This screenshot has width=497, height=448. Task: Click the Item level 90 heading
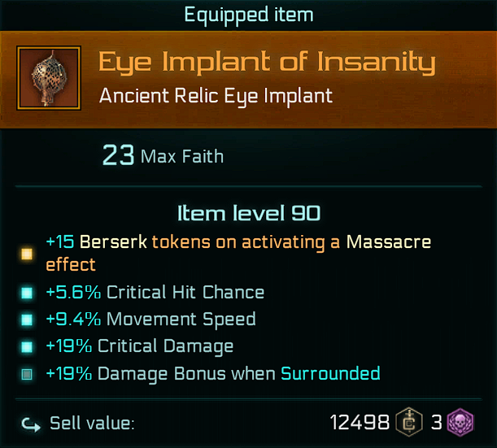point(248,214)
